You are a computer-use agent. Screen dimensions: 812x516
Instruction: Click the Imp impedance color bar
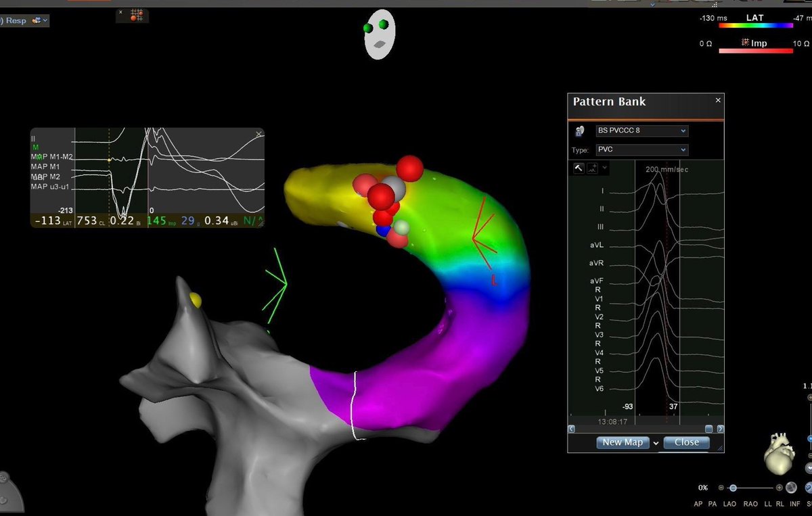click(x=755, y=51)
